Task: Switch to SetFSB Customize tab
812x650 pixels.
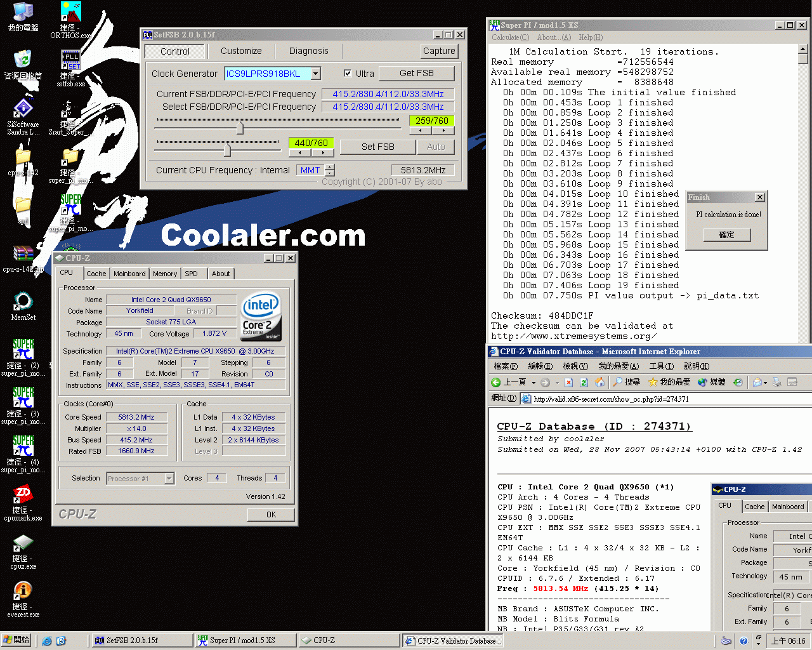Action: pos(241,51)
